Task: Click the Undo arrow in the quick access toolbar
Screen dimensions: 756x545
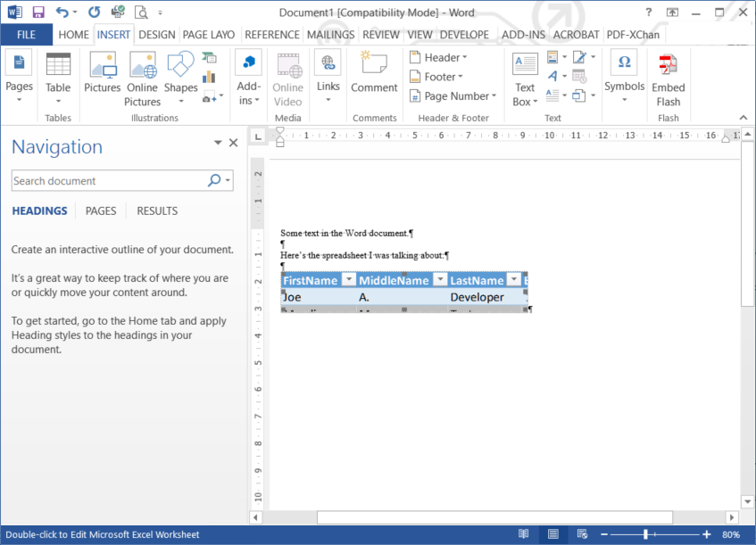Action: (62, 12)
